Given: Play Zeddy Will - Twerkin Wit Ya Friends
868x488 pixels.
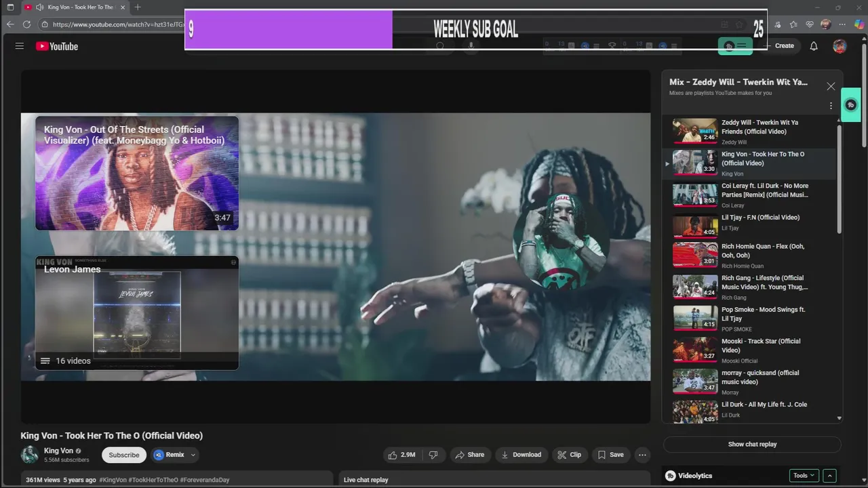Looking at the screenshot, I should 750,132.
